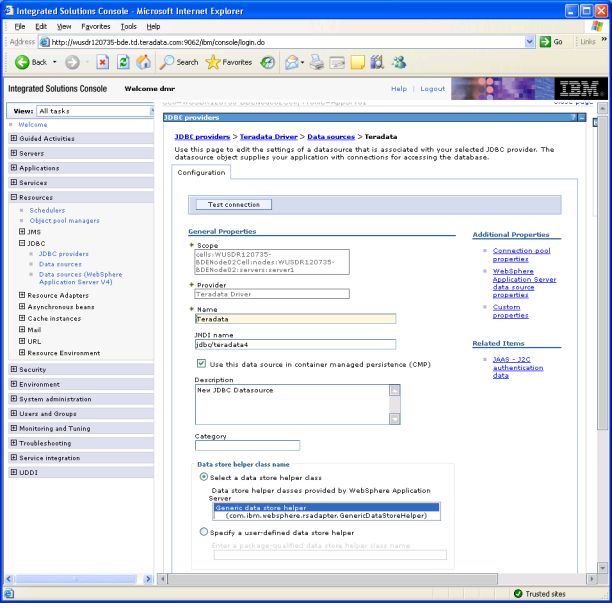Open the Schedulers navigation item
This screenshot has width=612, height=608.
[47, 210]
